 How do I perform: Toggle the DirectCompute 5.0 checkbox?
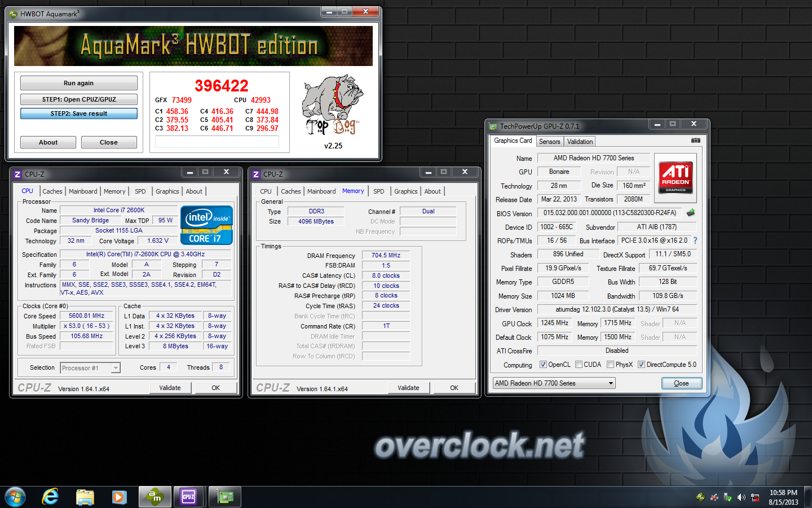click(x=641, y=365)
